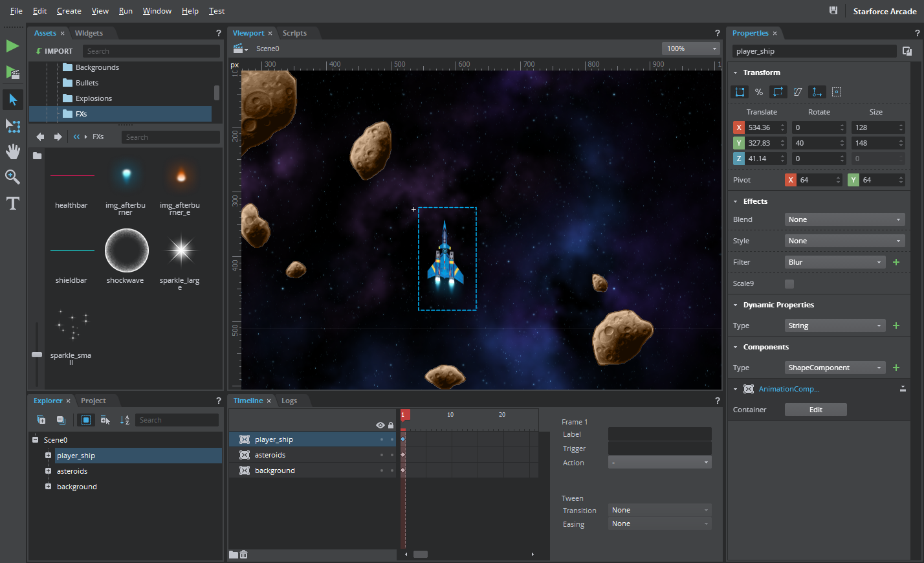Click the Translate X value field
Screen dimensions: 924x563
point(763,127)
